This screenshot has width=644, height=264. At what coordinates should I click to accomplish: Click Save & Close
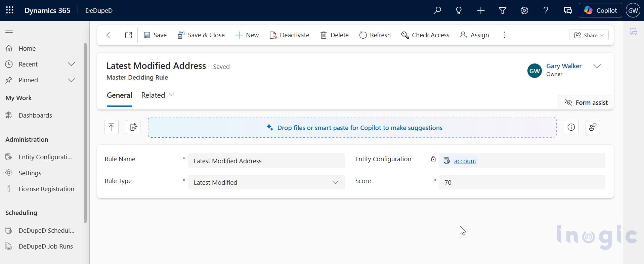[201, 35]
